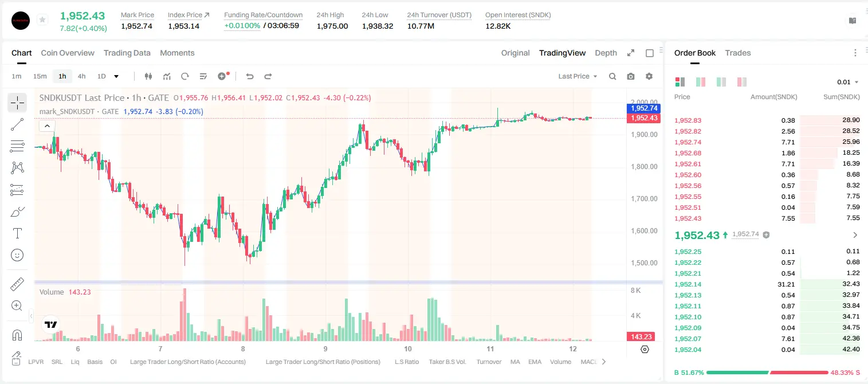
Task: Open chart settings gear icon
Action: pos(649,76)
